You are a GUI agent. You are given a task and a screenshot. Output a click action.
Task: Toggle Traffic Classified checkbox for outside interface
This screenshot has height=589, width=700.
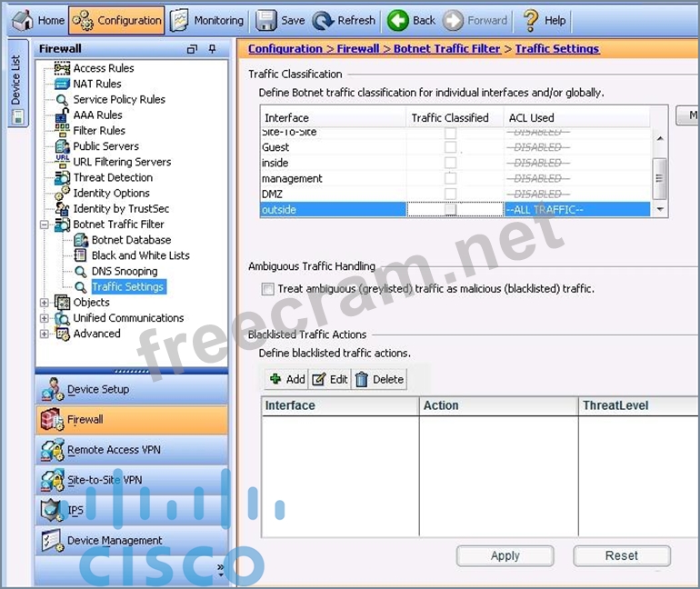tap(450, 210)
